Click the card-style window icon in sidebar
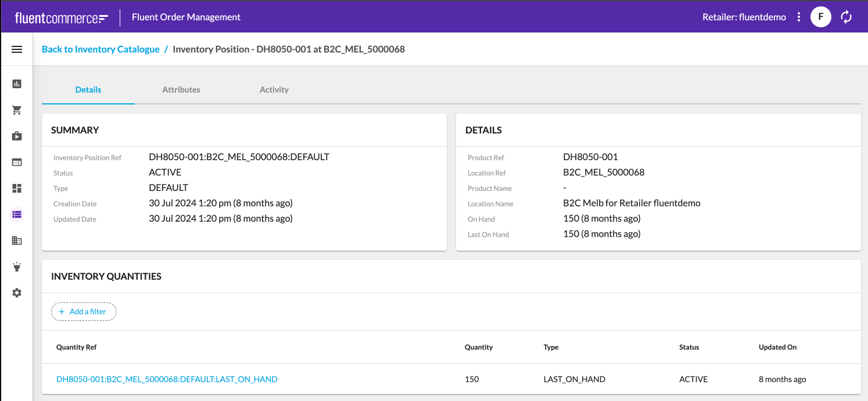This screenshot has width=868, height=401. click(x=17, y=162)
